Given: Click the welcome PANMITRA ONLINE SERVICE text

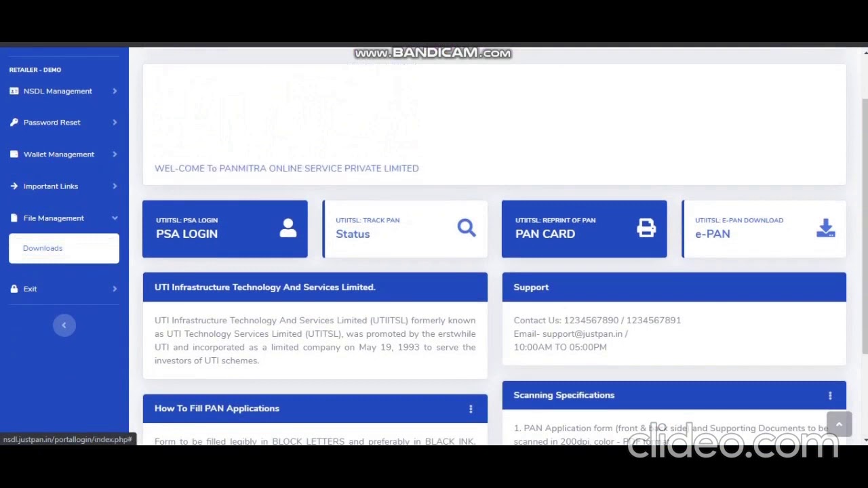Looking at the screenshot, I should coord(287,169).
